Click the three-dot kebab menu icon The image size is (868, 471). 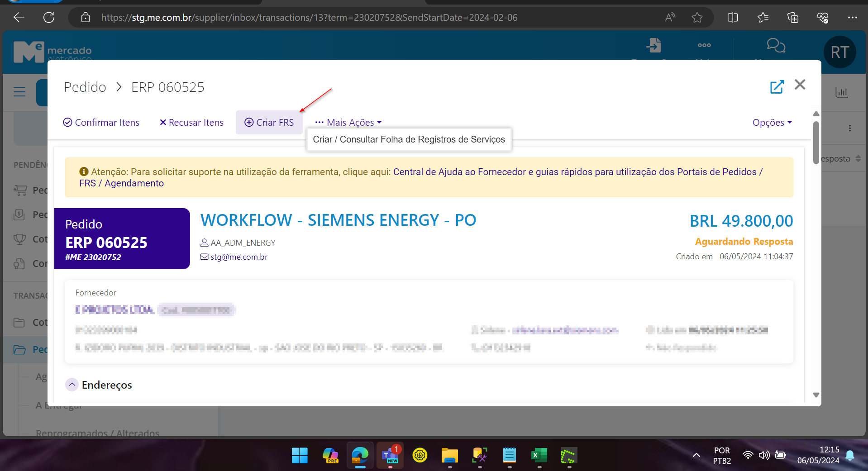(849, 128)
